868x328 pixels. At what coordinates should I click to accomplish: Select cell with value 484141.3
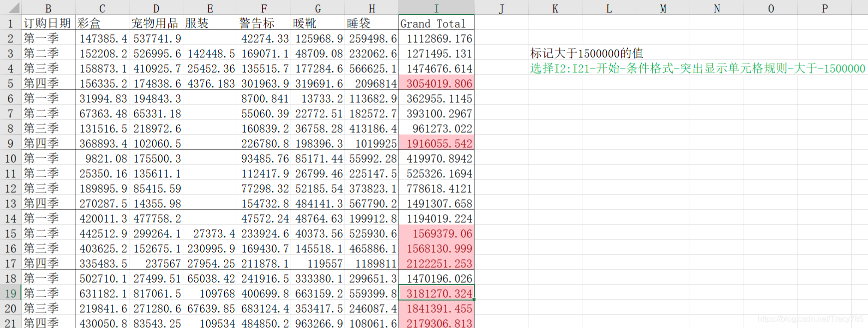click(x=318, y=203)
